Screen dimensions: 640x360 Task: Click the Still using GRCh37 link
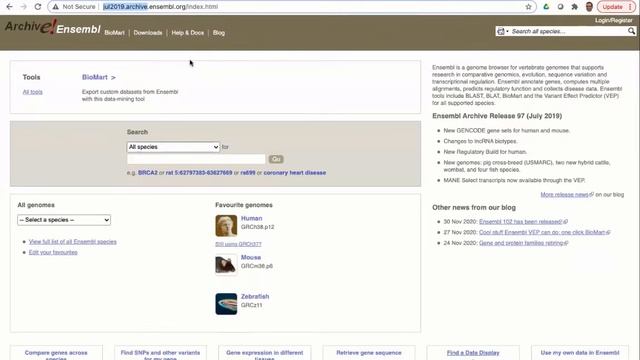click(238, 244)
